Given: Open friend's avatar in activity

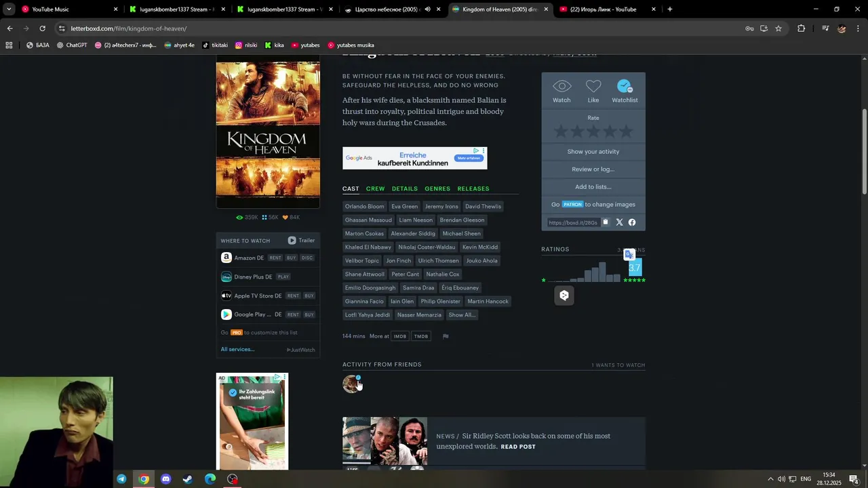Looking at the screenshot, I should [x=351, y=384].
